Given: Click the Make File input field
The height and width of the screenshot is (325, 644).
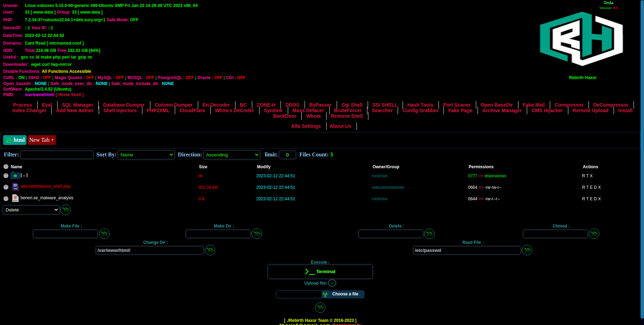Looking at the screenshot, I should tap(65, 234).
